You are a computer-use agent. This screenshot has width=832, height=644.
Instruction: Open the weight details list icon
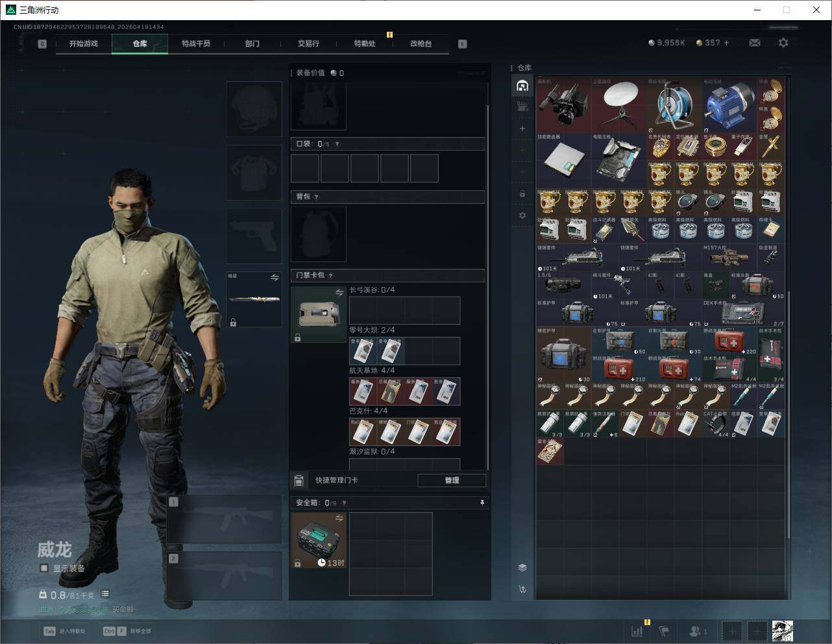click(105, 594)
